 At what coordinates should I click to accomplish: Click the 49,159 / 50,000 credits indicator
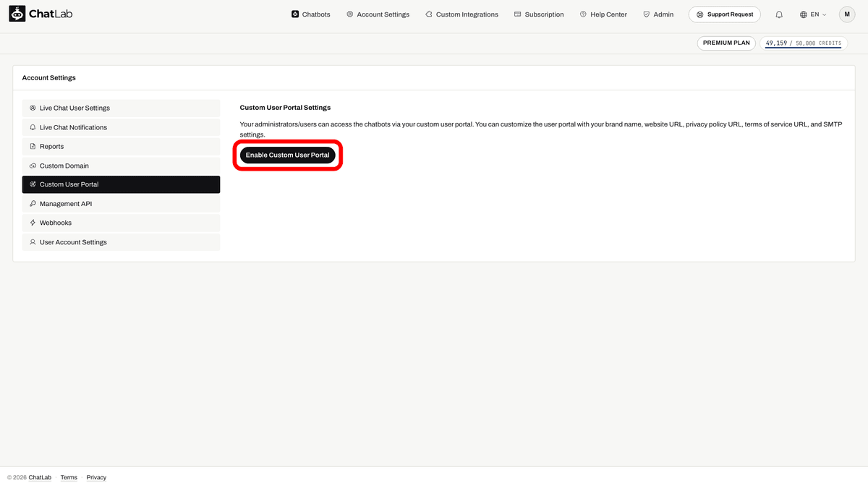804,43
